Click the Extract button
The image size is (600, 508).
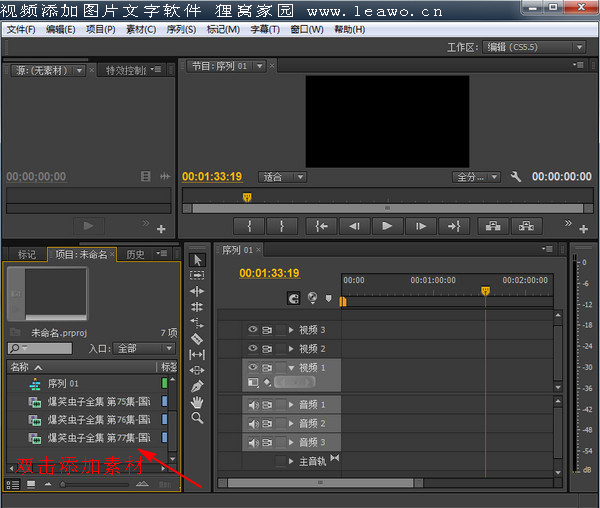point(527,226)
